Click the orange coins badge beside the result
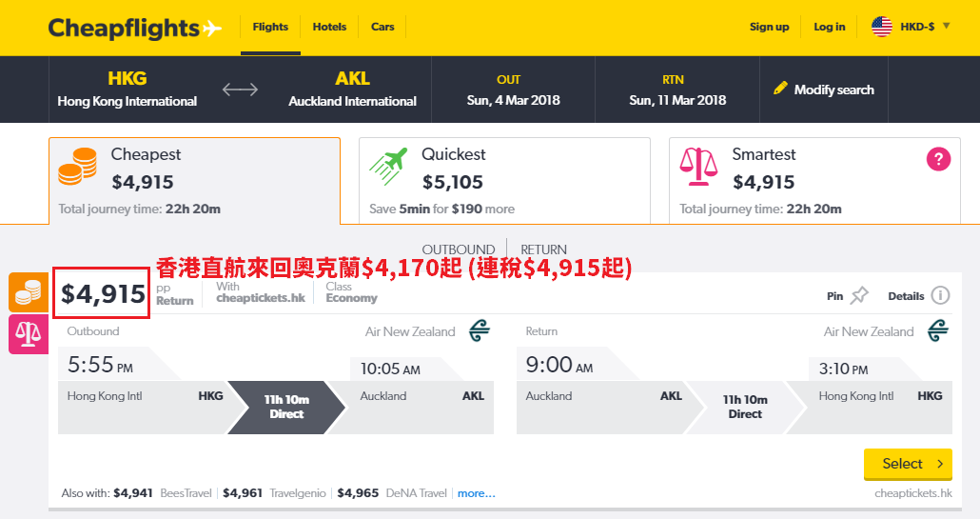980x519 pixels. 29,292
